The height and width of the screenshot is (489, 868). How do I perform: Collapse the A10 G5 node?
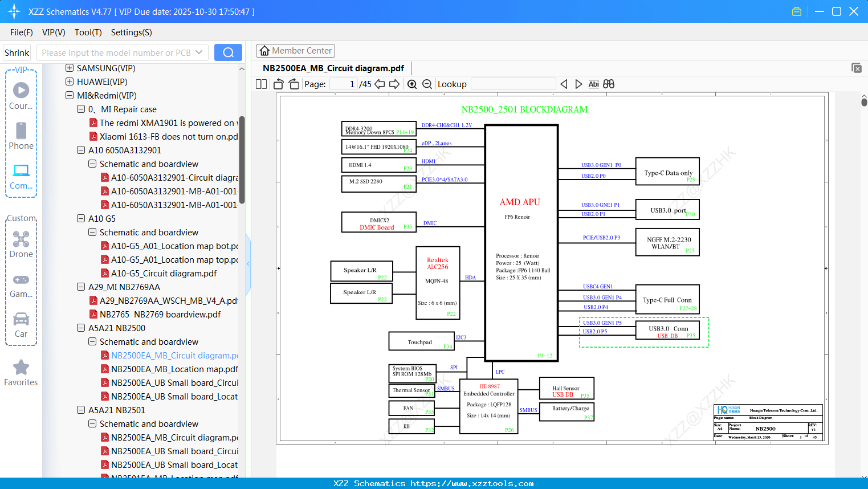tap(81, 218)
